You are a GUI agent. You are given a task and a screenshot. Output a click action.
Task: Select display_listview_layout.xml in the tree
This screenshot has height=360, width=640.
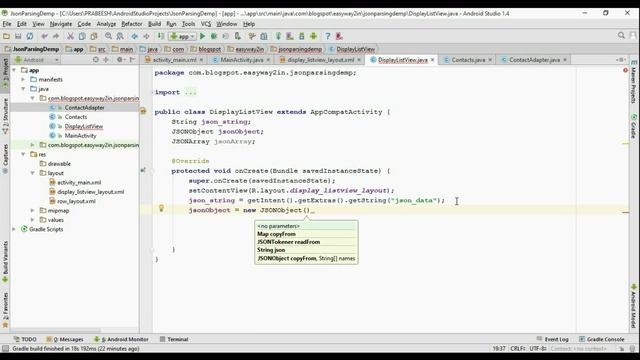pyautogui.click(x=90, y=192)
